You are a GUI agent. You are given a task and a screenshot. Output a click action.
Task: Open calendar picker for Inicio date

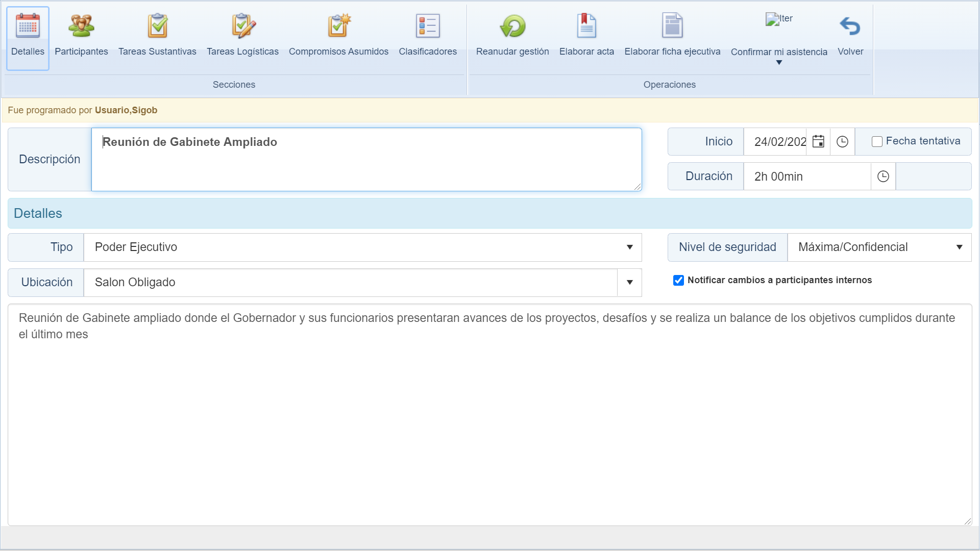pyautogui.click(x=818, y=141)
